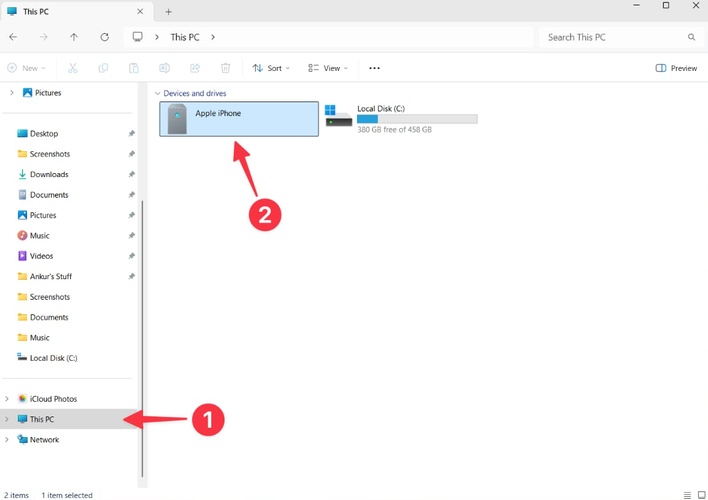This screenshot has height=500, width=708.
Task: Toggle the Preview pane
Action: pyautogui.click(x=676, y=68)
